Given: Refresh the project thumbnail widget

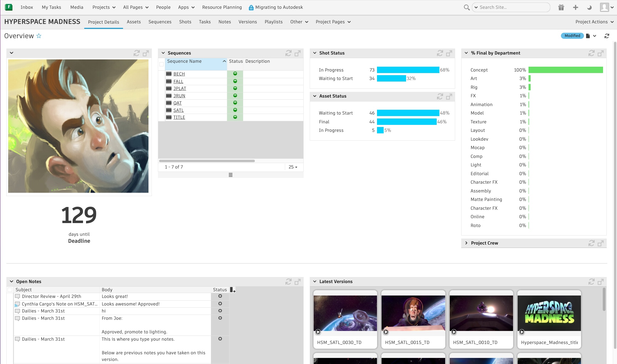Looking at the screenshot, I should tap(137, 53).
